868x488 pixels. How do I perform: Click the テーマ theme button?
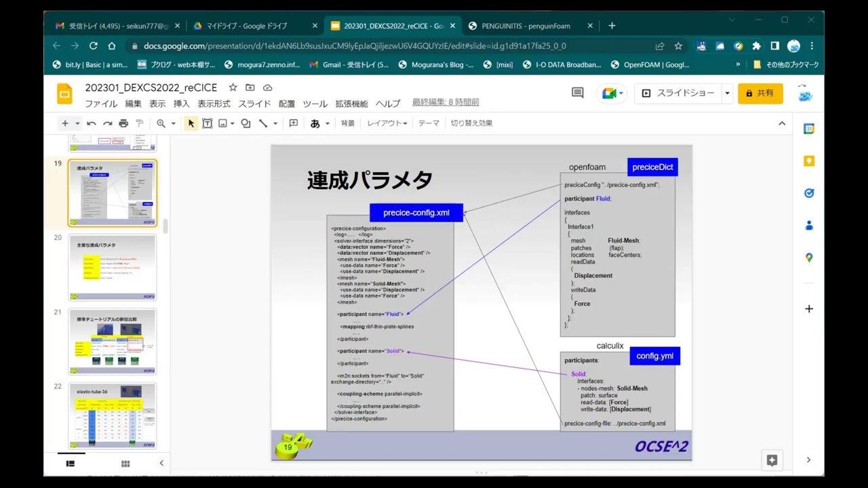click(x=429, y=123)
